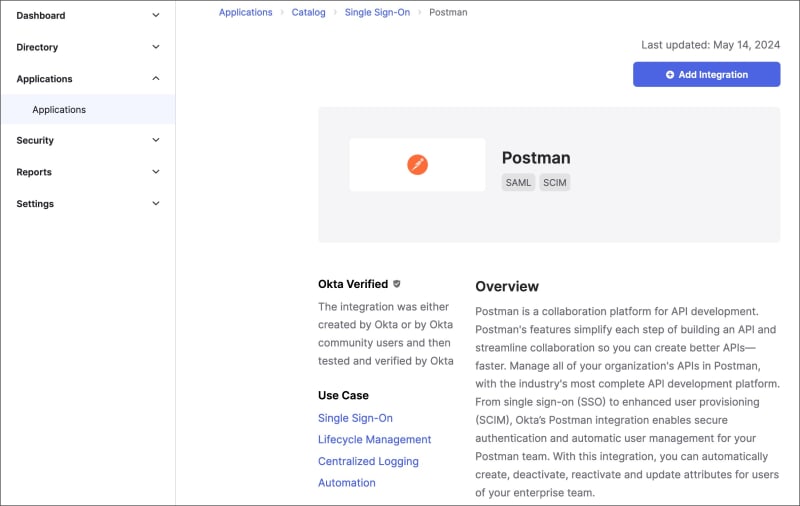
Task: Click the Postman breadcrumb text
Action: 448,12
